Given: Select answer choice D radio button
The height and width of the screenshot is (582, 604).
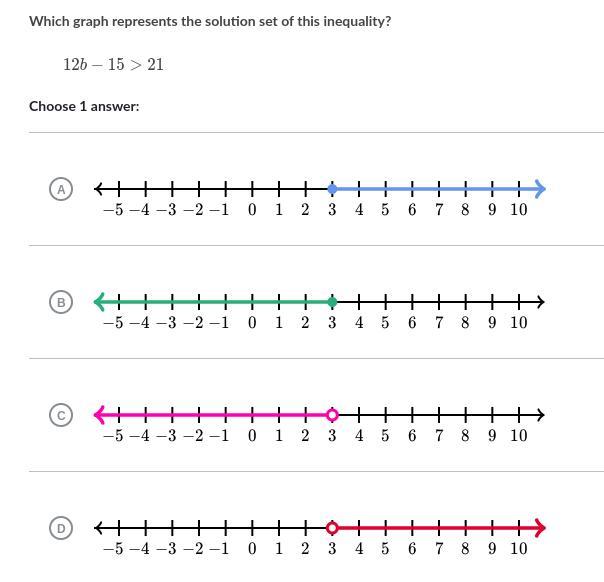Looking at the screenshot, I should (61, 528).
